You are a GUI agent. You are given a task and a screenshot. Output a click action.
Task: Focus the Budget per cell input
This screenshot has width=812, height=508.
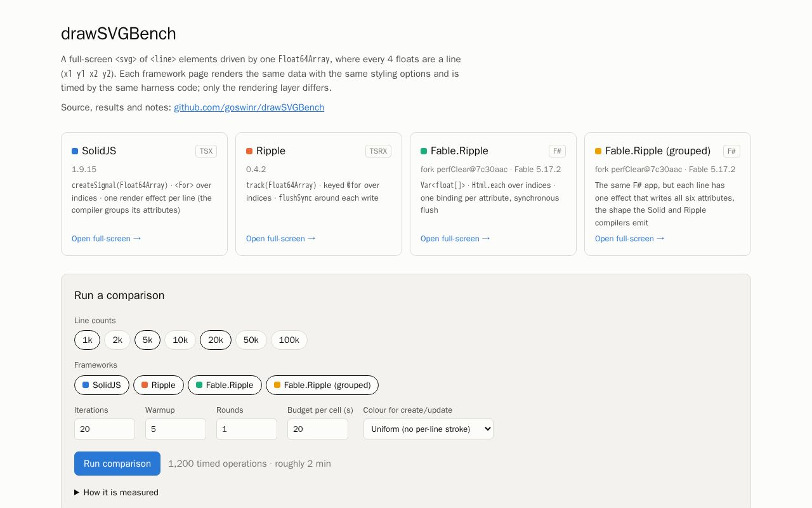318,429
